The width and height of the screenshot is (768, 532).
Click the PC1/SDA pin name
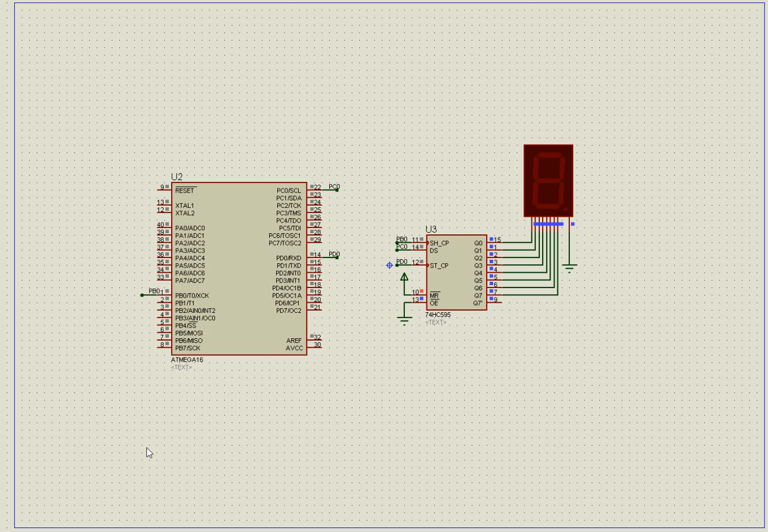[x=289, y=198]
